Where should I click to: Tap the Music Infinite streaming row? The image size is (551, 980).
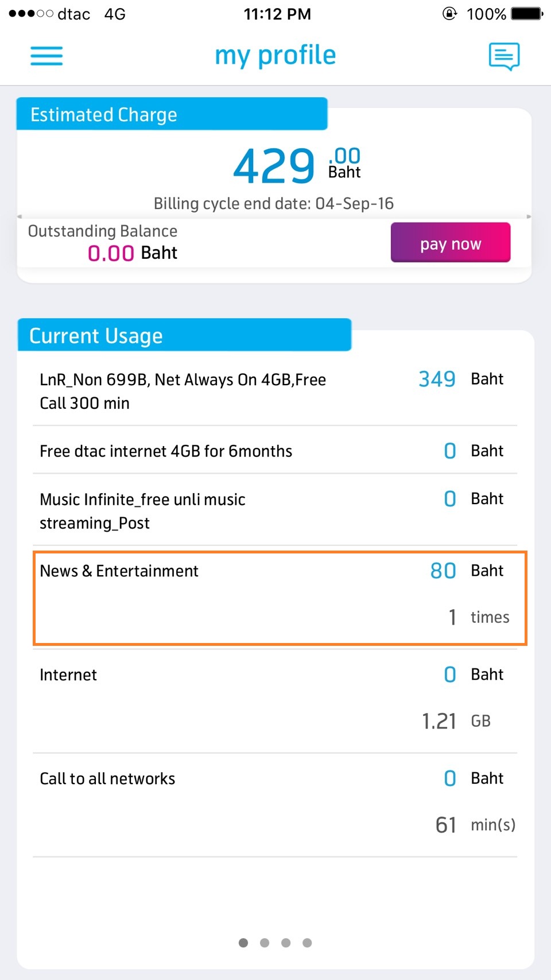coord(275,511)
